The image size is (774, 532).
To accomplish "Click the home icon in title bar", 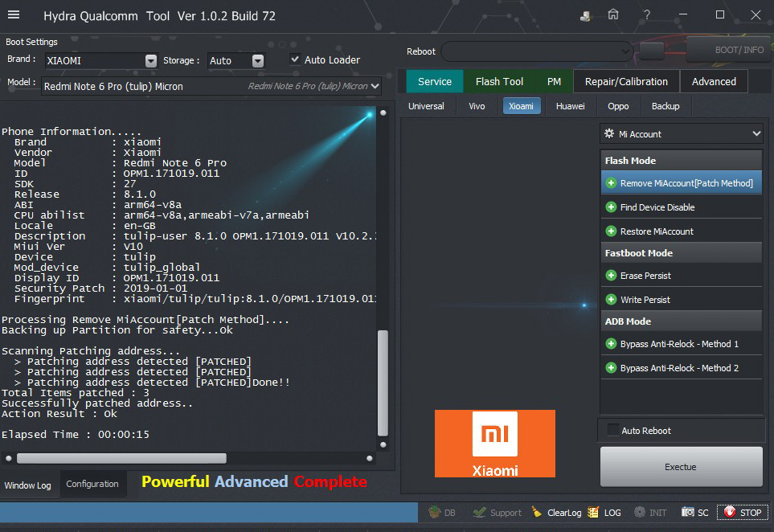I will [613, 15].
